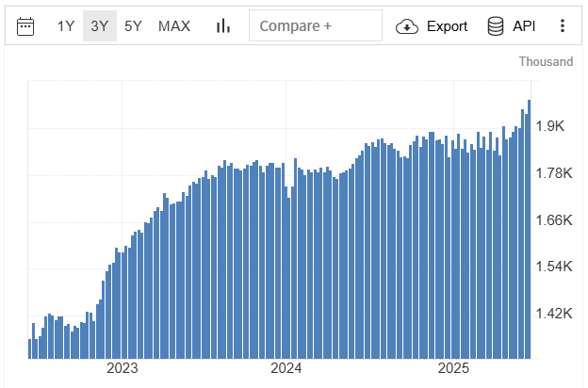Click the 1.54K y-axis label
Screen dimensions: 588x388
[554, 267]
